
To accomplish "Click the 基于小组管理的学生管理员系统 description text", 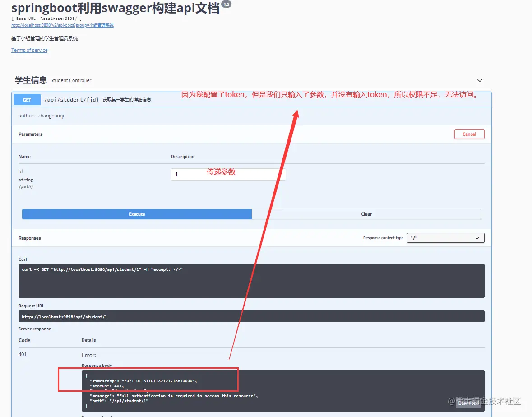I will click(x=45, y=38).
